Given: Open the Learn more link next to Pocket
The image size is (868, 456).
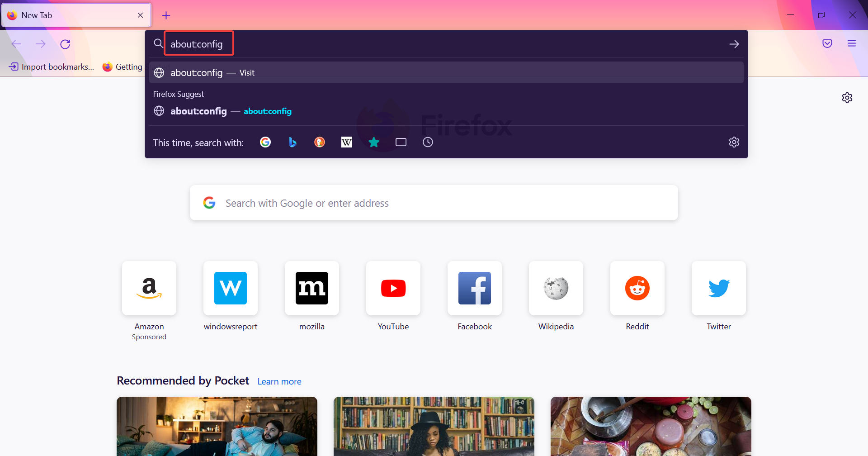Looking at the screenshot, I should (x=279, y=381).
